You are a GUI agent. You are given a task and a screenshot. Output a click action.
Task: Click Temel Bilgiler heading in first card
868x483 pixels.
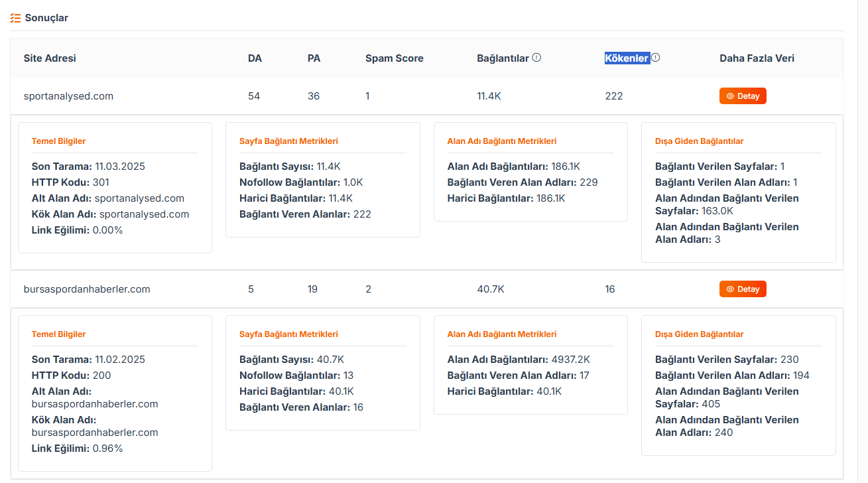(x=58, y=141)
